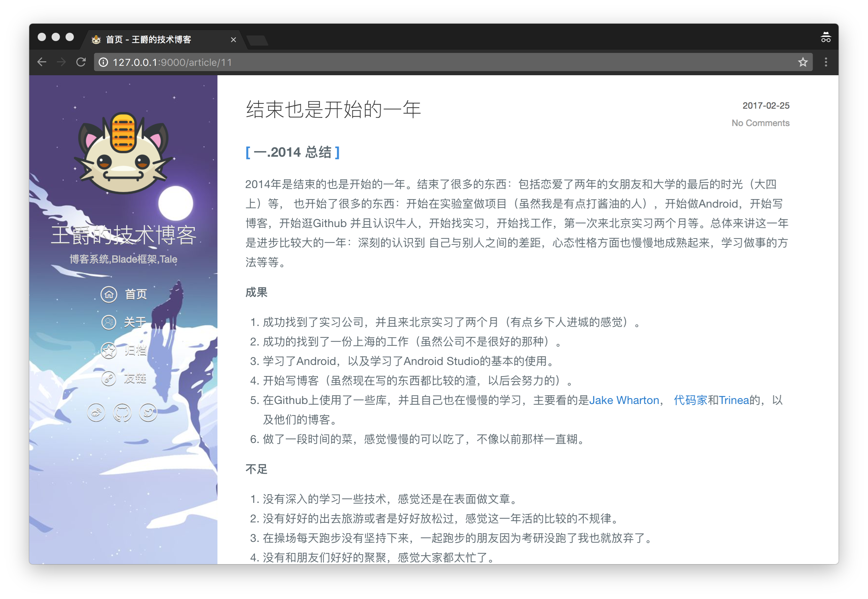Screen dimensions: 868x599
Task: Reload the page using refresh button
Action: click(81, 62)
